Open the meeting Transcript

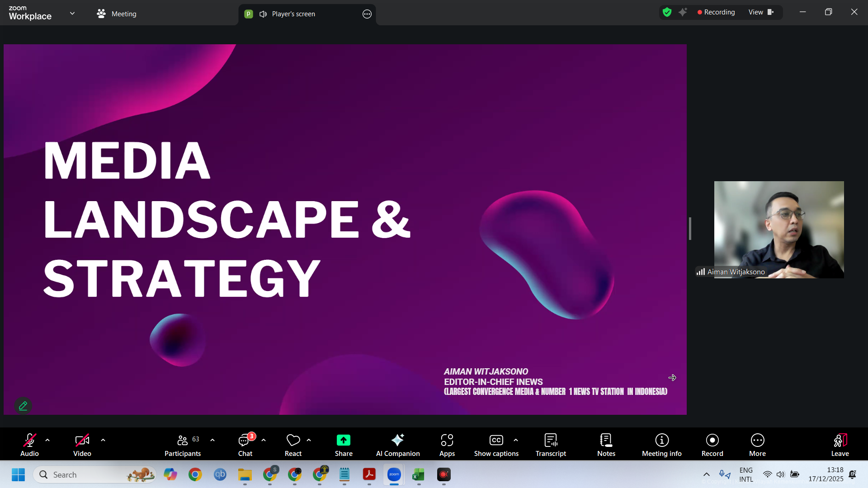[551, 445]
